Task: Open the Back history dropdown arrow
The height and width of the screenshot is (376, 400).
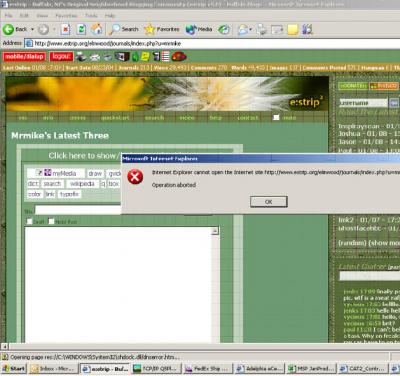Action: tap(32, 29)
